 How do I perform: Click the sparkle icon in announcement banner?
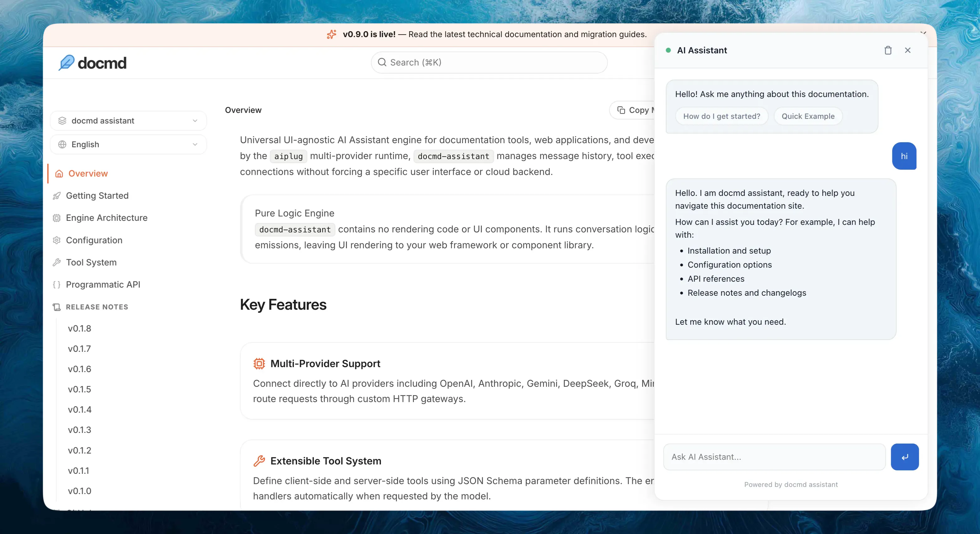pyautogui.click(x=331, y=34)
